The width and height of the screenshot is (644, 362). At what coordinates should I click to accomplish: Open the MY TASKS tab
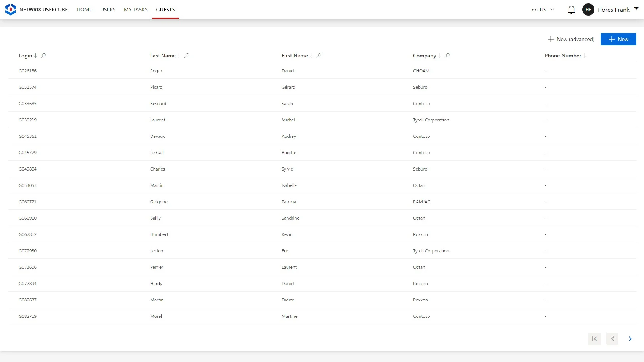click(x=136, y=10)
